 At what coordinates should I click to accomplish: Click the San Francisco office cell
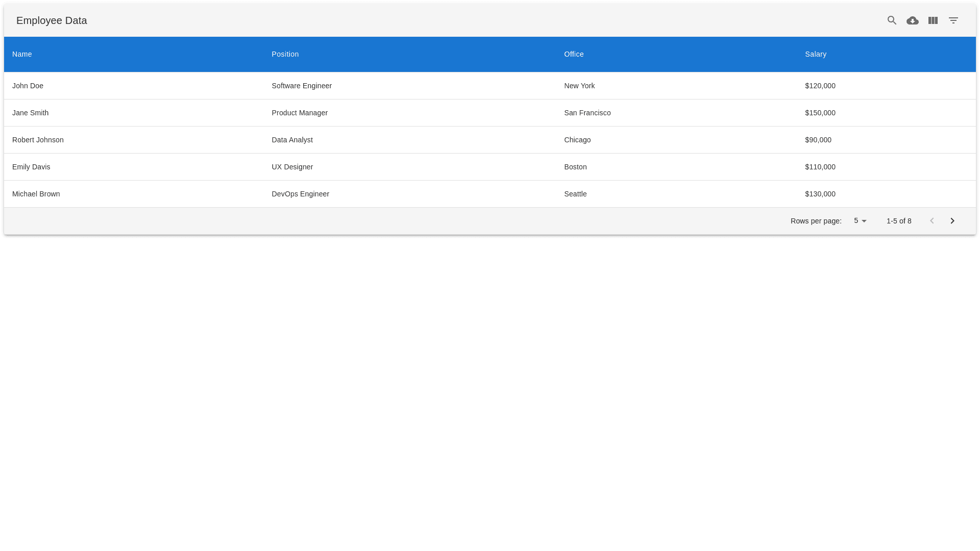[587, 113]
